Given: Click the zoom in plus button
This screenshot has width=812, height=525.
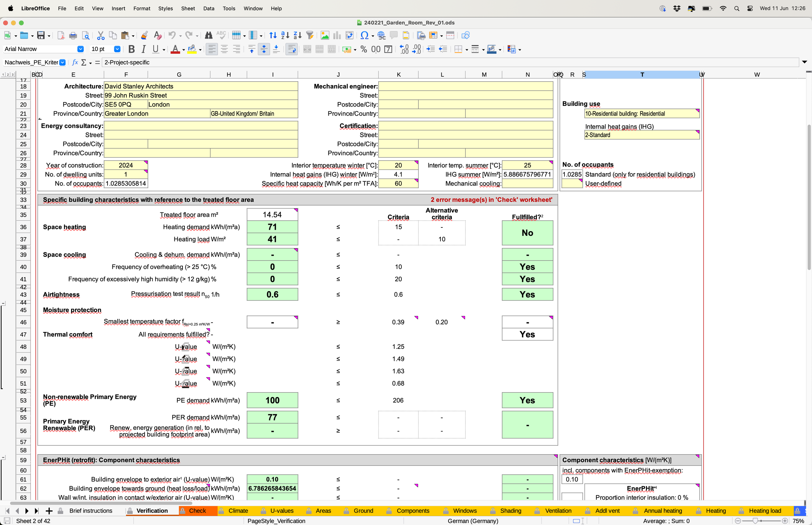Looking at the screenshot, I should (x=785, y=521).
